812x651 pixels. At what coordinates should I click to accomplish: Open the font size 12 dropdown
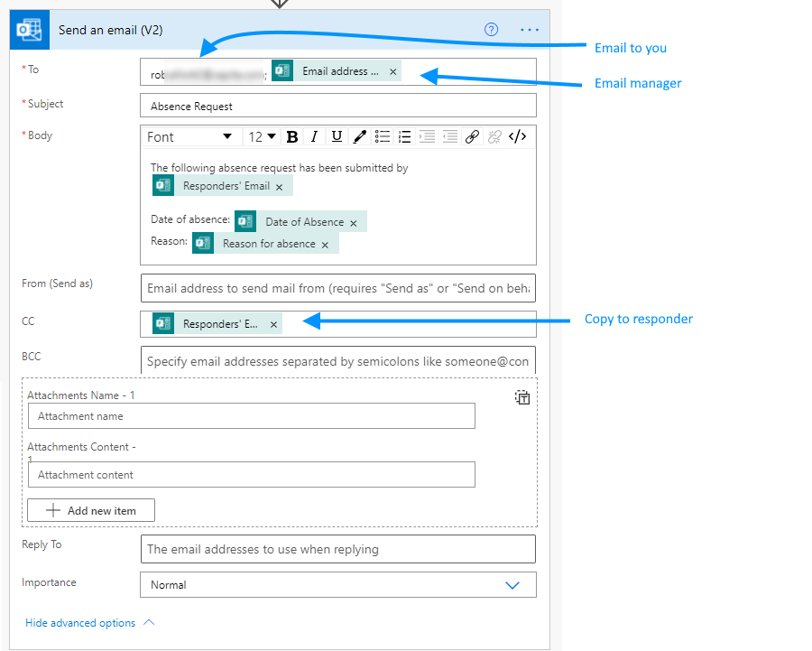click(x=262, y=137)
